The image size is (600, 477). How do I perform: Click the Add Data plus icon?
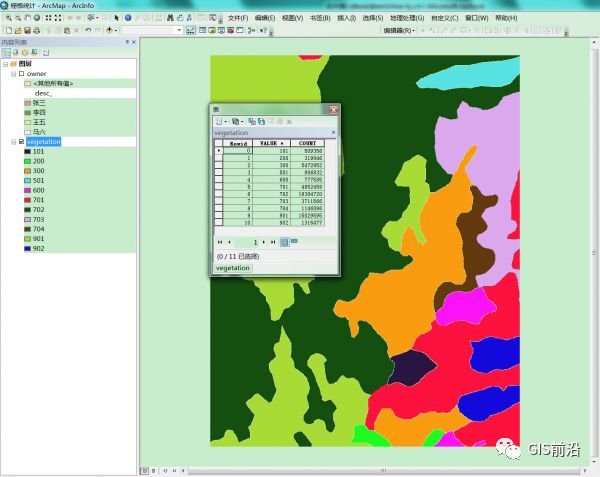coord(109,30)
